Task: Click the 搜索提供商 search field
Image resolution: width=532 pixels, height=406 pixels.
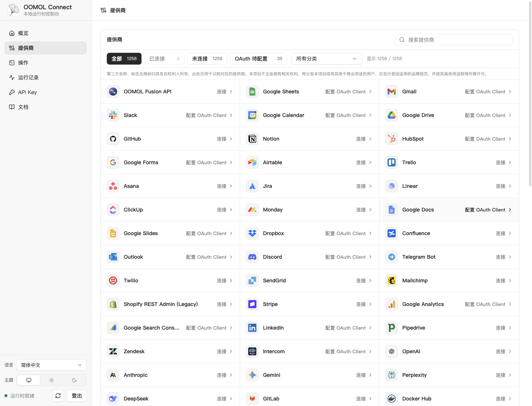Action: (454, 40)
